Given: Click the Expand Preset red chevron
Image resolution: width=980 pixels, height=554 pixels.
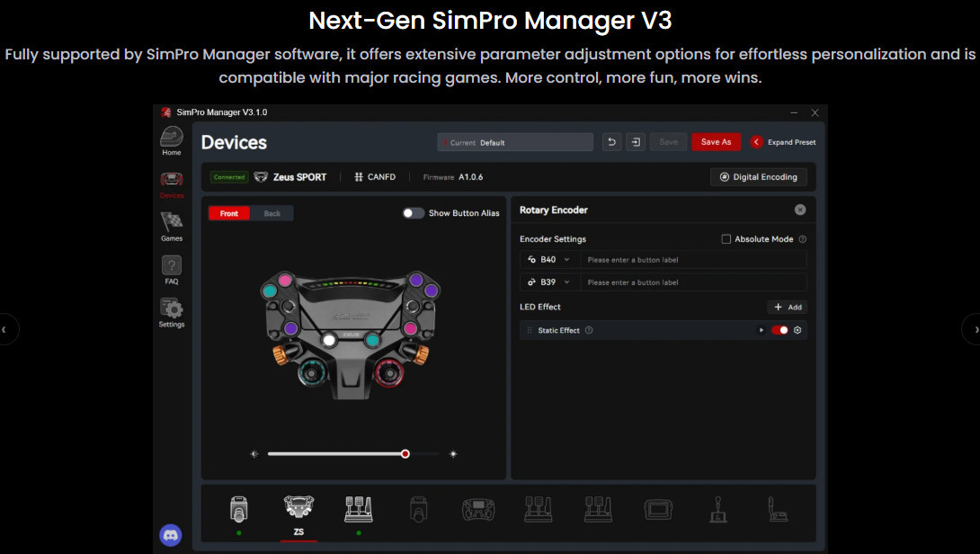Looking at the screenshot, I should pyautogui.click(x=756, y=142).
